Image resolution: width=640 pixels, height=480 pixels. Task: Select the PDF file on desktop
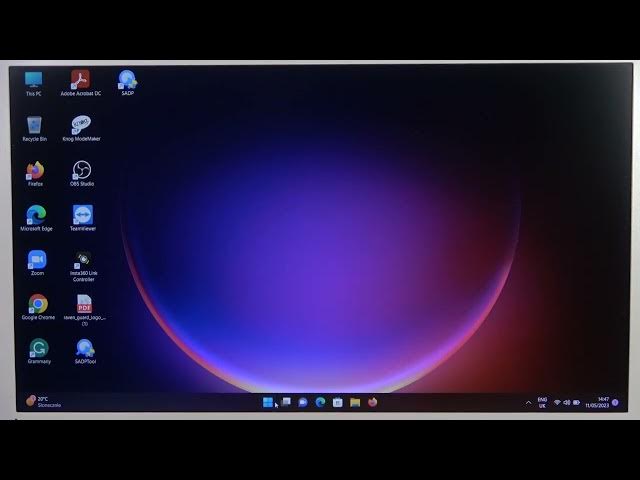84,310
